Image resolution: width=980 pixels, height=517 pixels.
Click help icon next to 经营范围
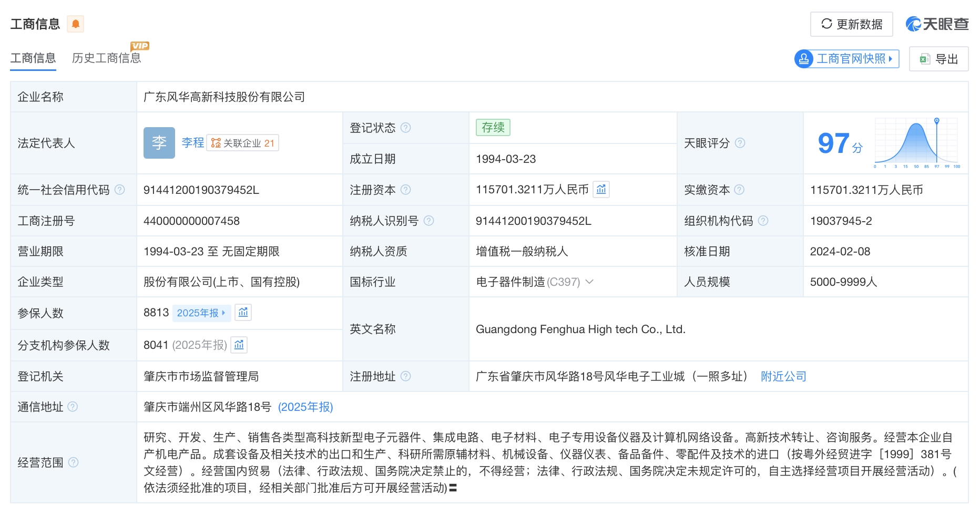coord(73,462)
